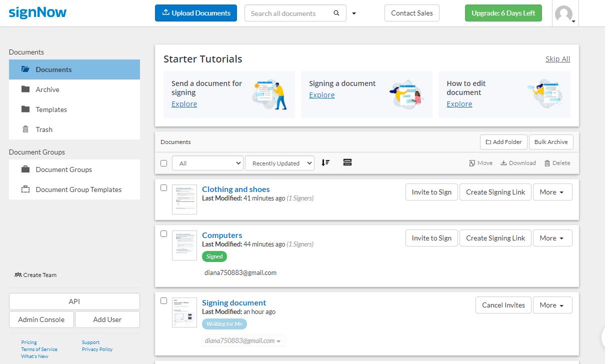Open the Clothing and shoes thumbnail

click(184, 199)
